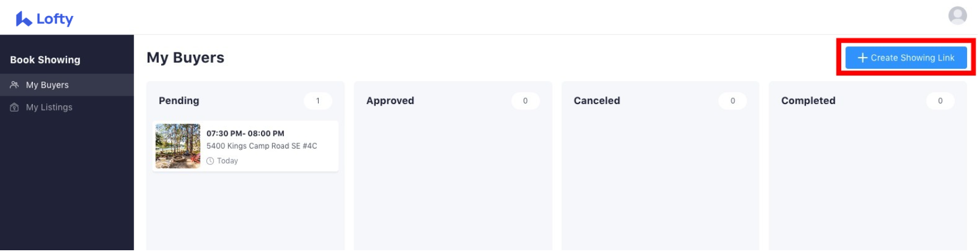The image size is (980, 252).
Task: Click the 07:30 PM- 08:00 PM time text
Action: [x=245, y=133]
